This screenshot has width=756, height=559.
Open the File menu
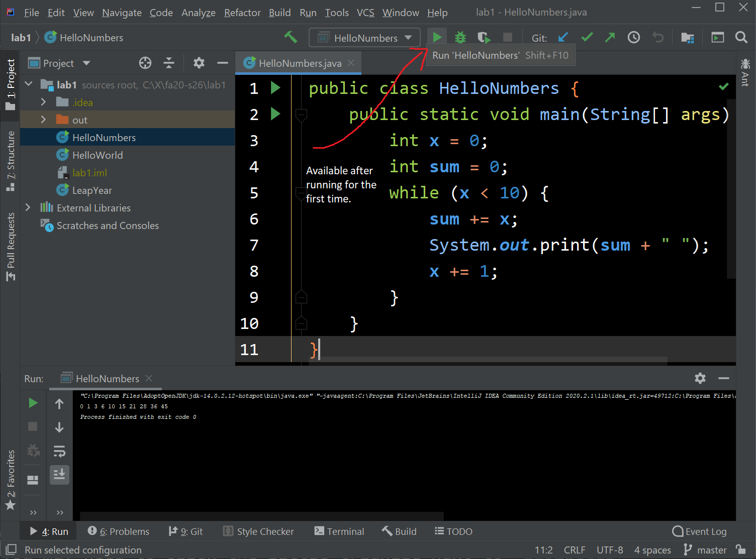(x=31, y=12)
